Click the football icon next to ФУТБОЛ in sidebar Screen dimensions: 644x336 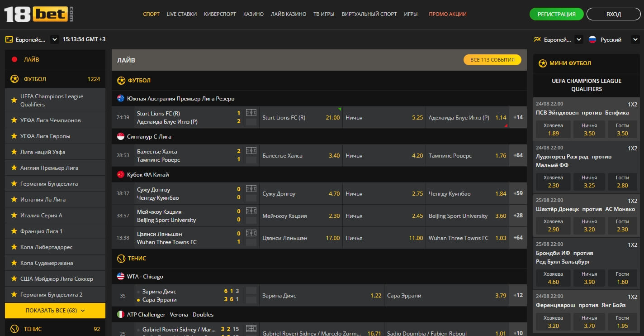(14, 79)
